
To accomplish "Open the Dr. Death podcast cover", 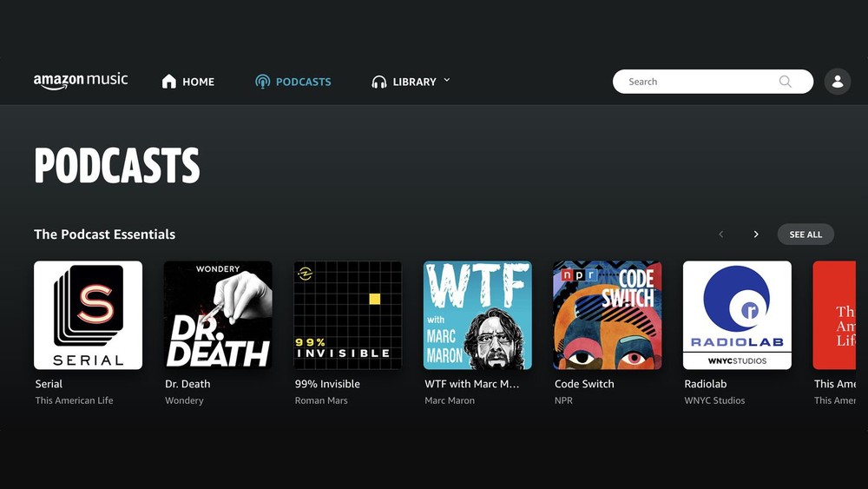I will click(218, 315).
